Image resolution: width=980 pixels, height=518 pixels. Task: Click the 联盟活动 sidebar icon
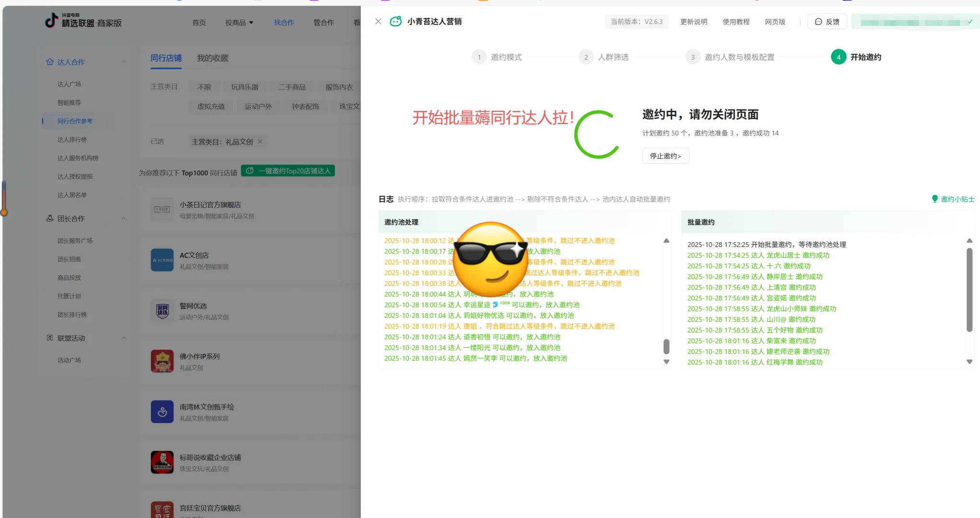pyautogui.click(x=50, y=338)
